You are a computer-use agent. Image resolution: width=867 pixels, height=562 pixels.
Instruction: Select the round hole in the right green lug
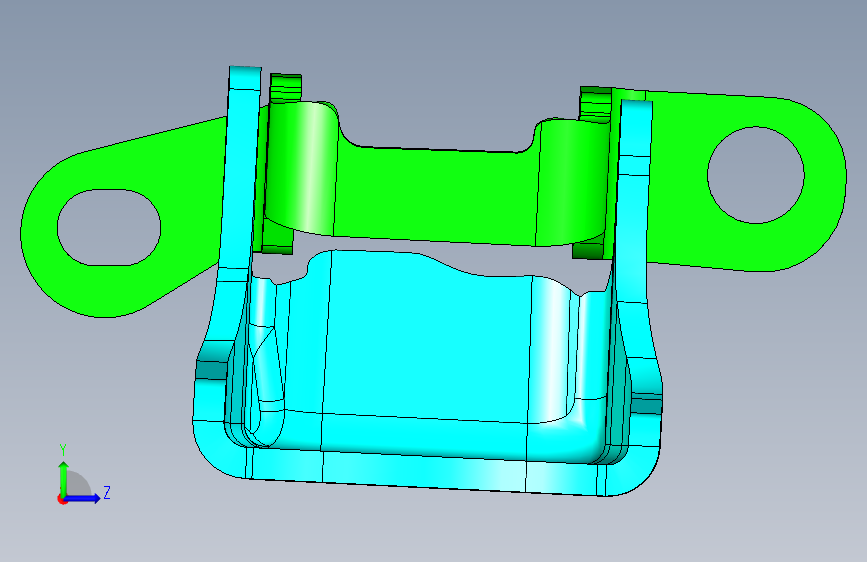(x=756, y=175)
